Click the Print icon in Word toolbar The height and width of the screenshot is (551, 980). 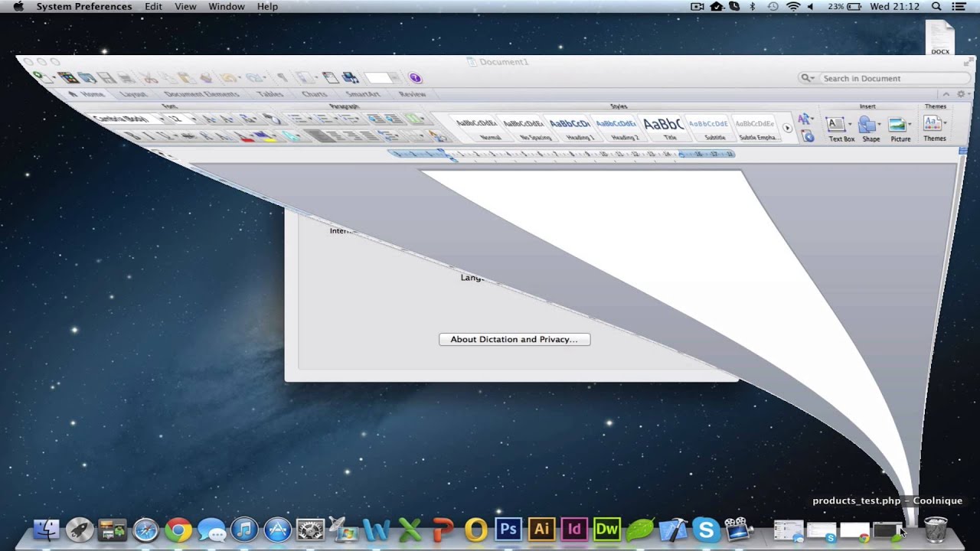126,77
